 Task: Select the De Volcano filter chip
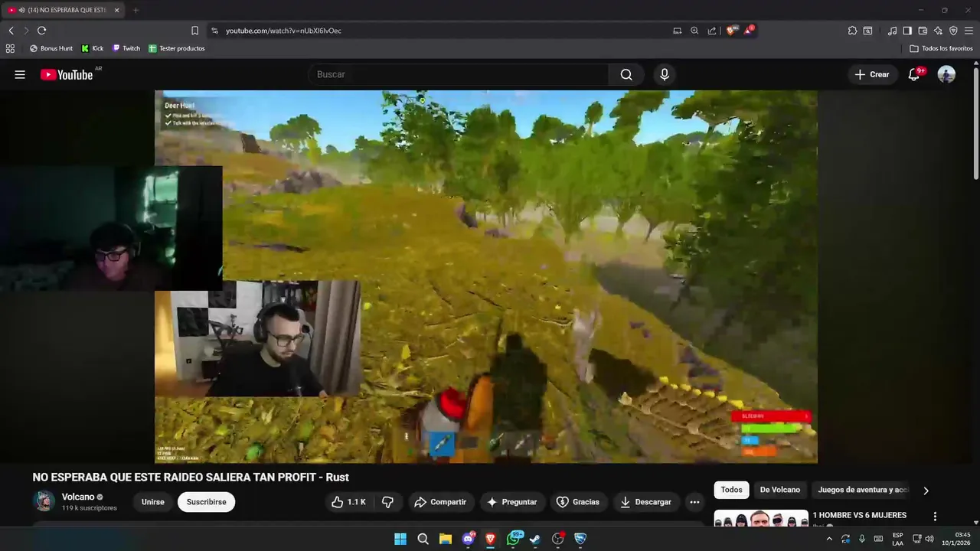pos(780,490)
